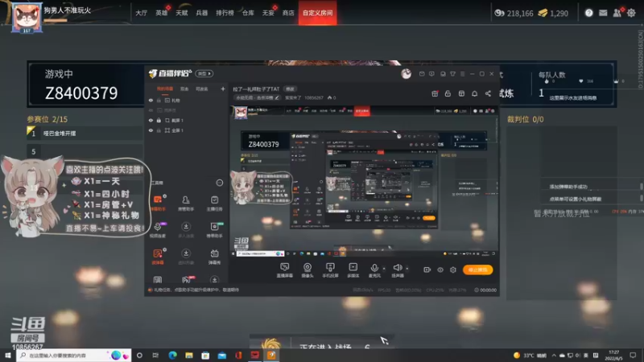Add a 手机投屏 phone mirroring source

click(x=330, y=270)
